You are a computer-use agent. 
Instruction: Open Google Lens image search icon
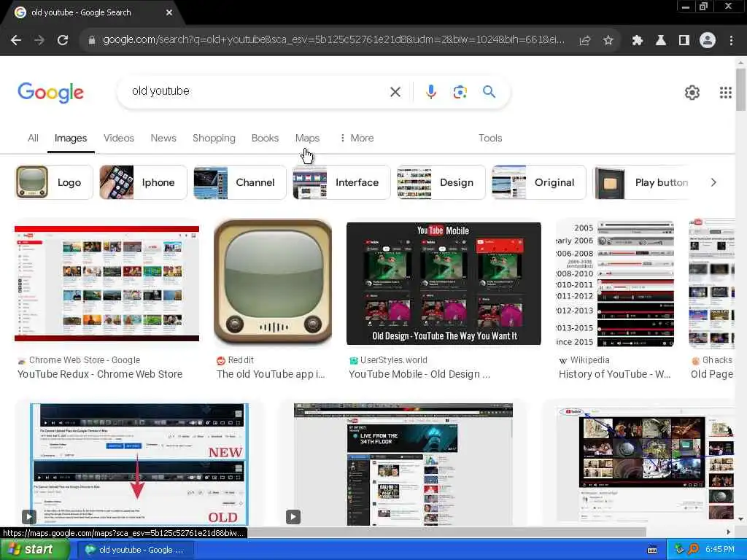pos(460,92)
